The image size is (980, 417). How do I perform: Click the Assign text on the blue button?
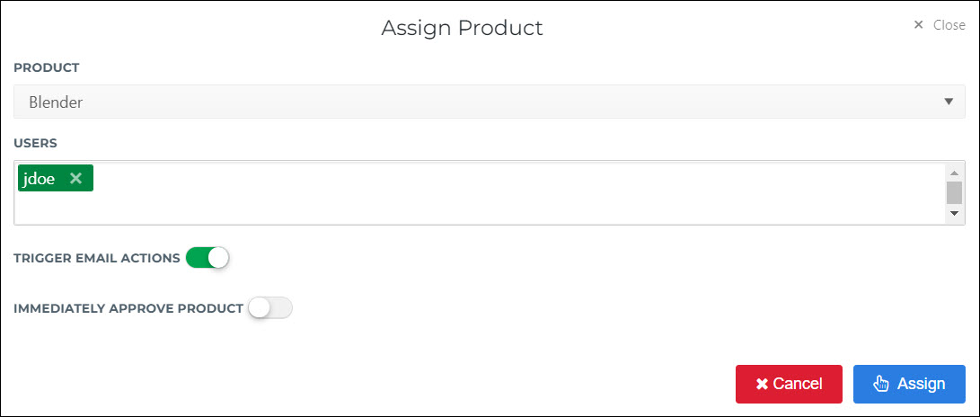pos(922,384)
